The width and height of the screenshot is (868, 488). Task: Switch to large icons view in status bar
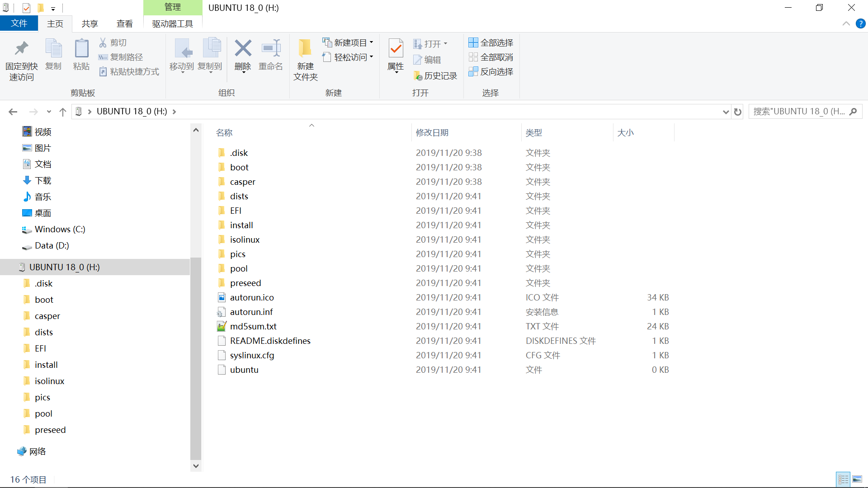(857, 479)
